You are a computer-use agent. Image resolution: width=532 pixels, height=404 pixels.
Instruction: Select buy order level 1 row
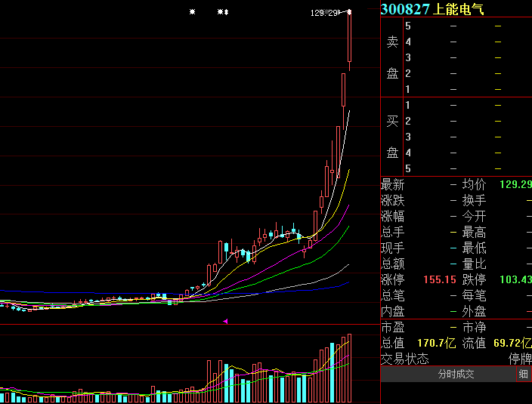468,106
